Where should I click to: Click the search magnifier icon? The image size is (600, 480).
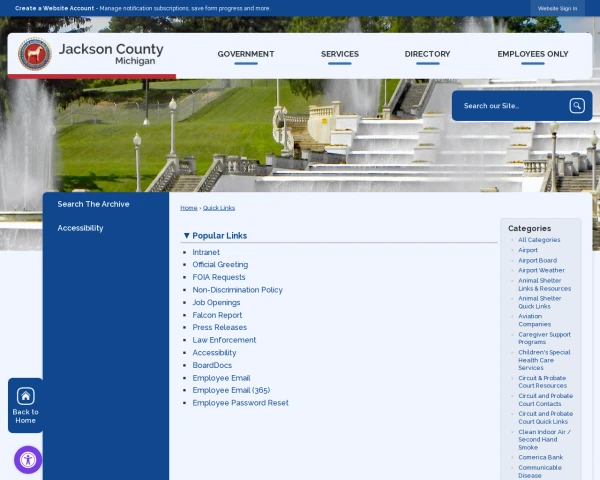click(x=577, y=106)
